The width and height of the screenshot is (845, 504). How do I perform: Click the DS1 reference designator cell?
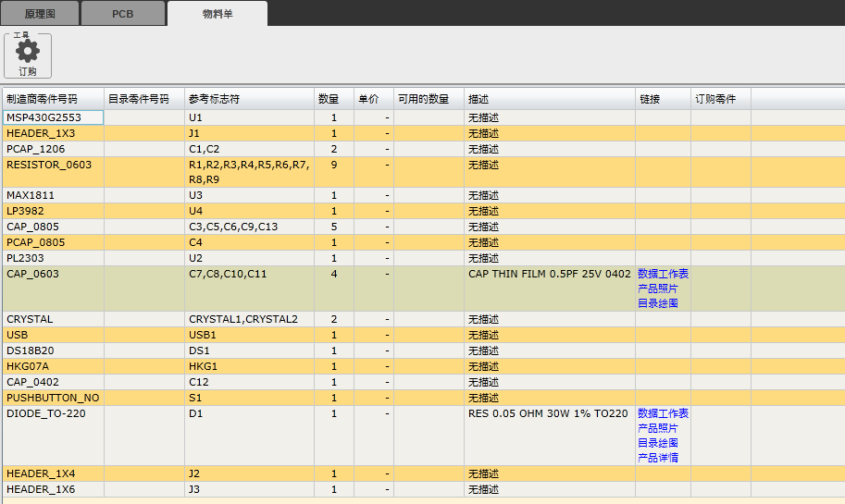pyautogui.click(x=250, y=350)
